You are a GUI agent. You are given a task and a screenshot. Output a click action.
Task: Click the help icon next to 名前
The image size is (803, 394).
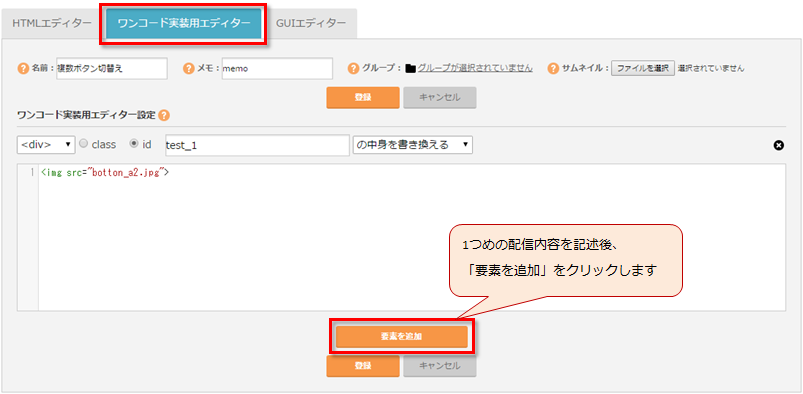[x=23, y=69]
